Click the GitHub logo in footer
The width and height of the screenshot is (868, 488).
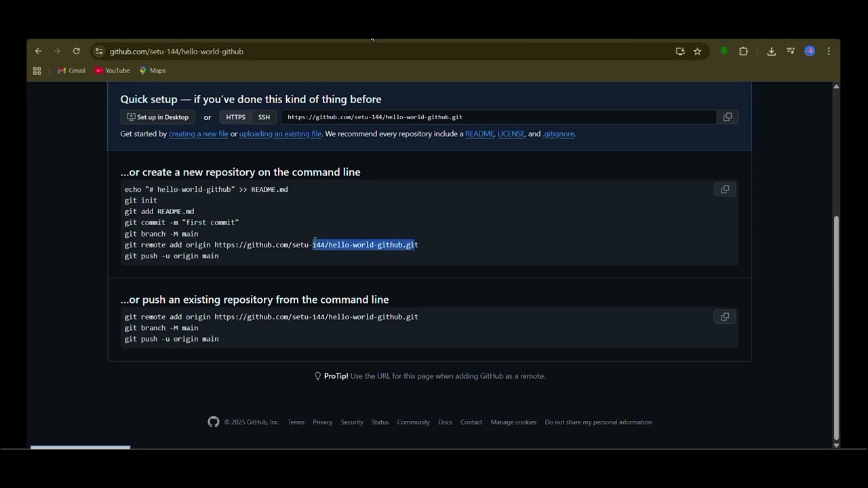click(214, 422)
